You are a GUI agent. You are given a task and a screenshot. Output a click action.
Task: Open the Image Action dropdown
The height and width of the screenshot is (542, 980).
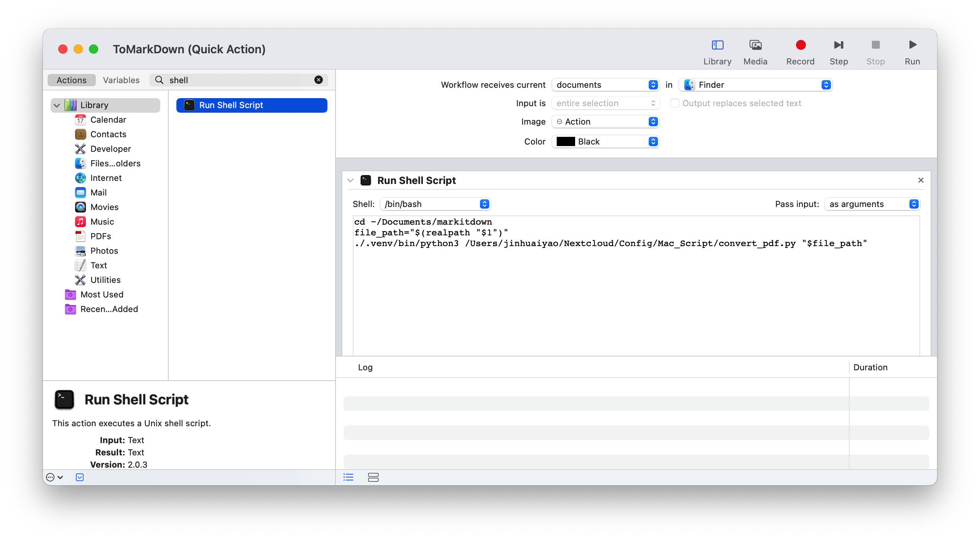pos(605,122)
